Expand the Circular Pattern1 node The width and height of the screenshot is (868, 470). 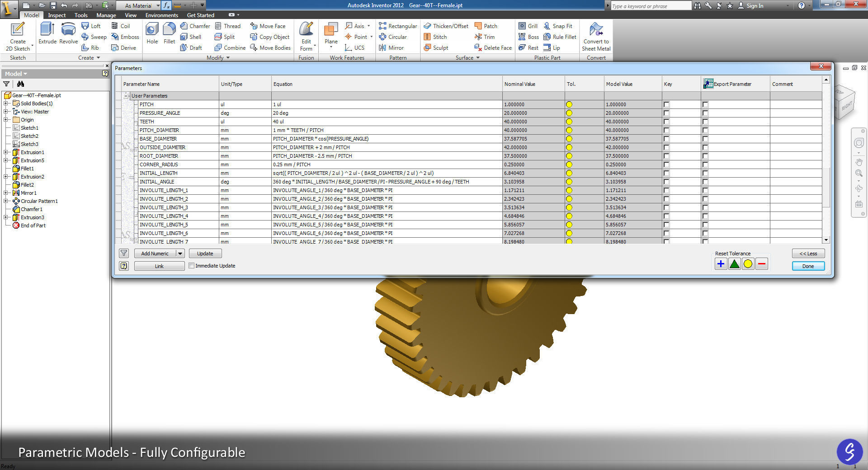coord(6,201)
